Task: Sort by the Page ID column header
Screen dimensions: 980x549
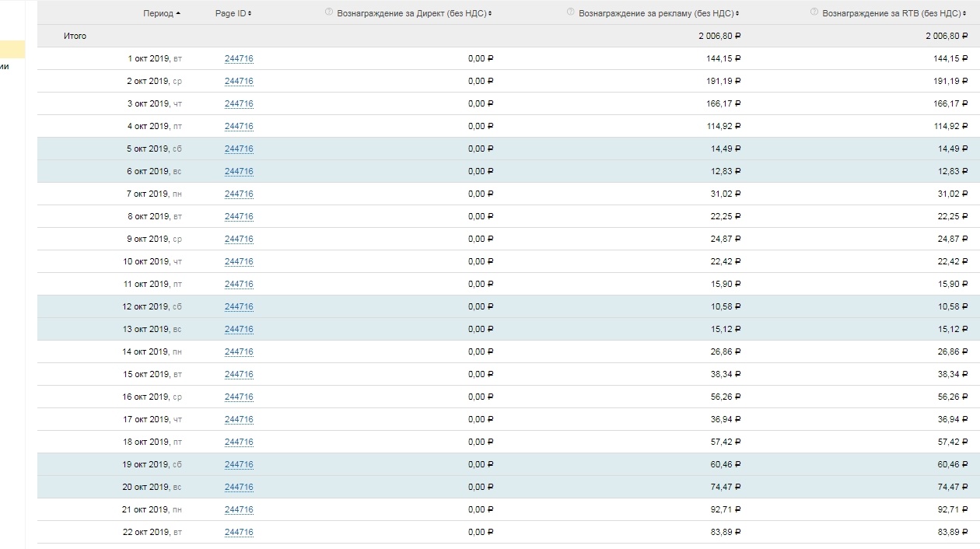Action: coord(233,14)
